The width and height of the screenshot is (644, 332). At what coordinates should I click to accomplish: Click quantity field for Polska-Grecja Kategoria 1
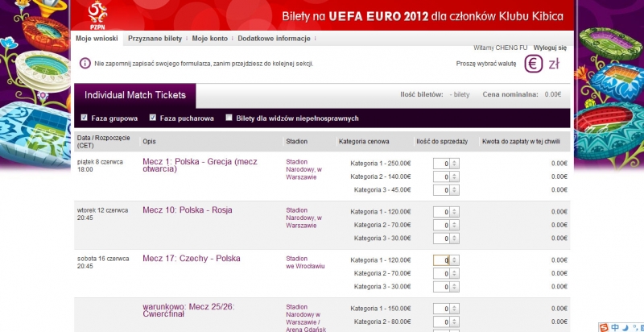[x=441, y=164]
